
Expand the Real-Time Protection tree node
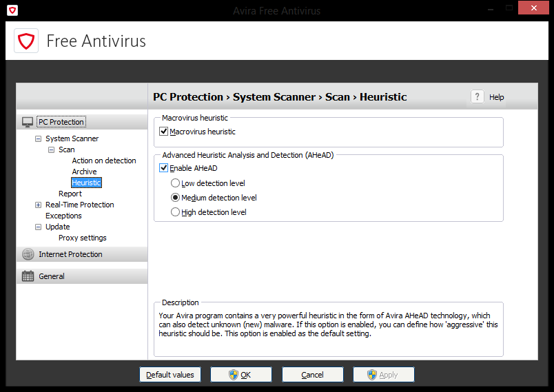[x=38, y=205]
